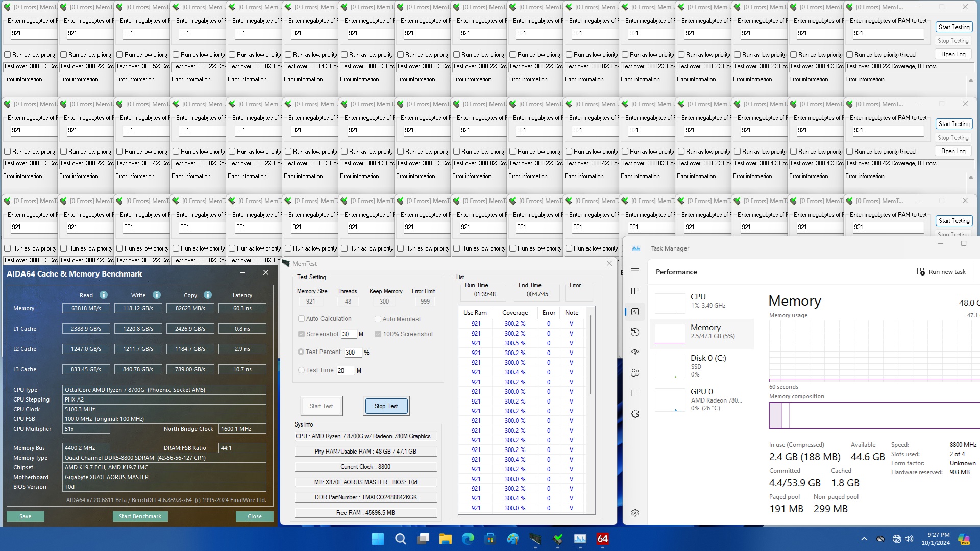Open Copilot from the system tray

964,539
